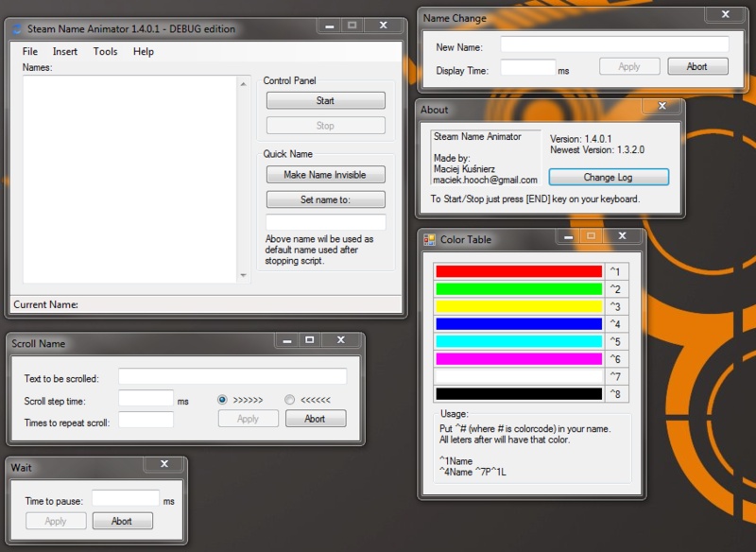
Task: Select the green ^2 color bar
Action: click(x=519, y=289)
